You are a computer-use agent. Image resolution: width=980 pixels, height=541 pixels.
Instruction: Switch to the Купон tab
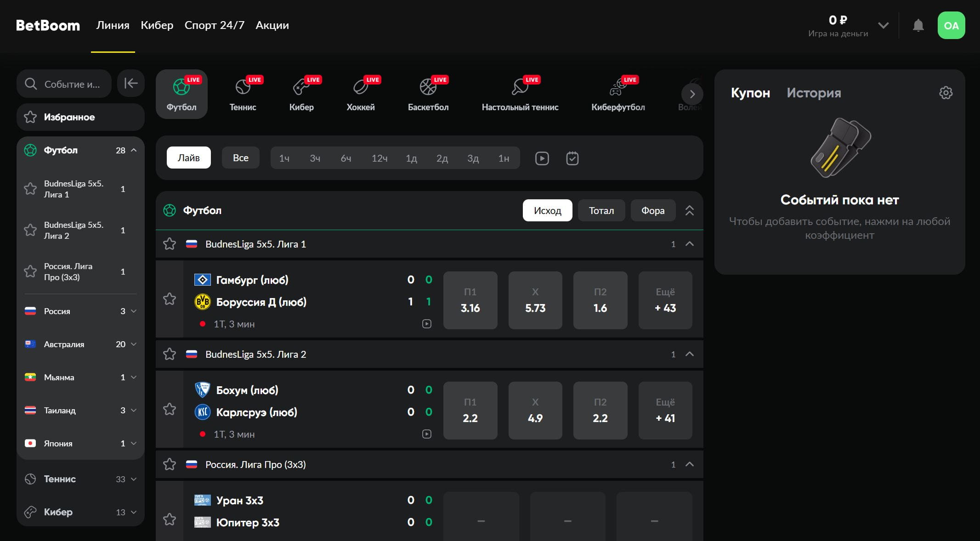(x=750, y=93)
